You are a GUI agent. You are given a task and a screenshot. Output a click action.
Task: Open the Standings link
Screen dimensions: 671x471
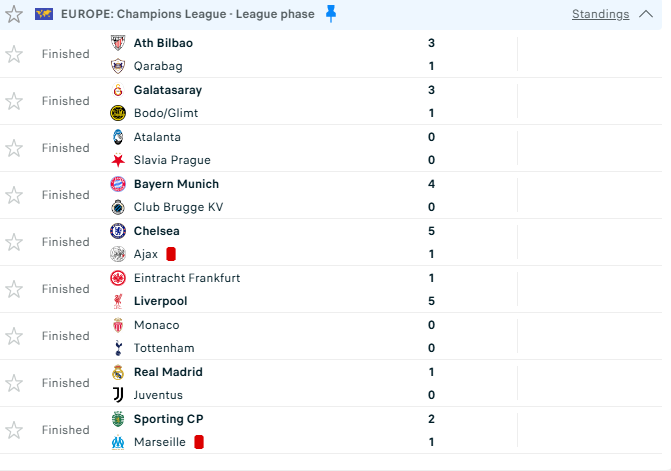click(600, 14)
